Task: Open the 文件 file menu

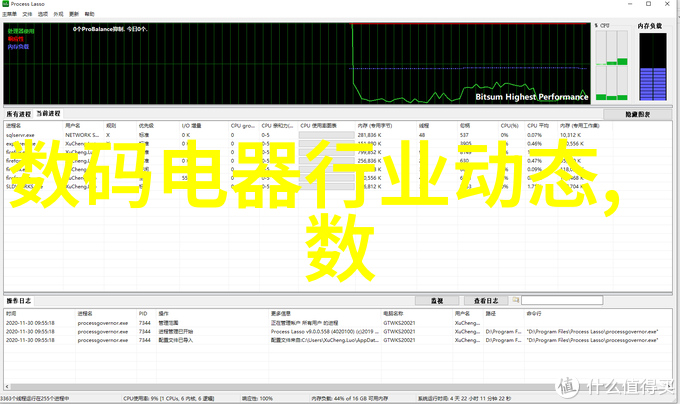Action: [x=27, y=14]
